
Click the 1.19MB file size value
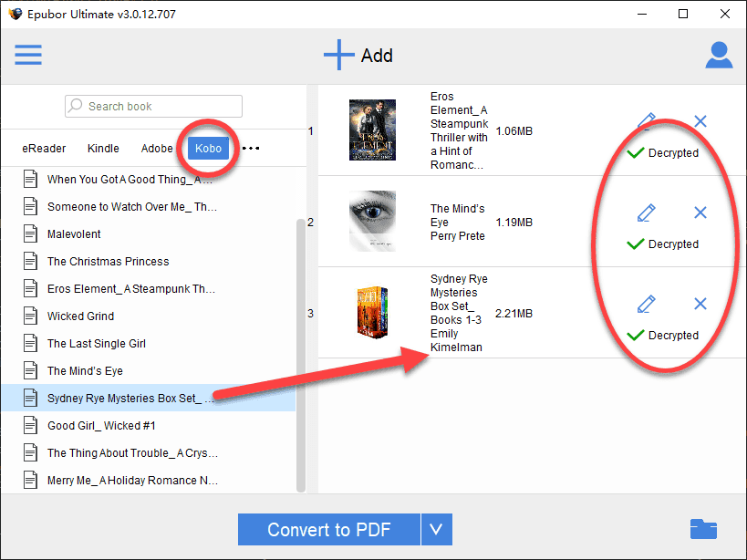[514, 222]
